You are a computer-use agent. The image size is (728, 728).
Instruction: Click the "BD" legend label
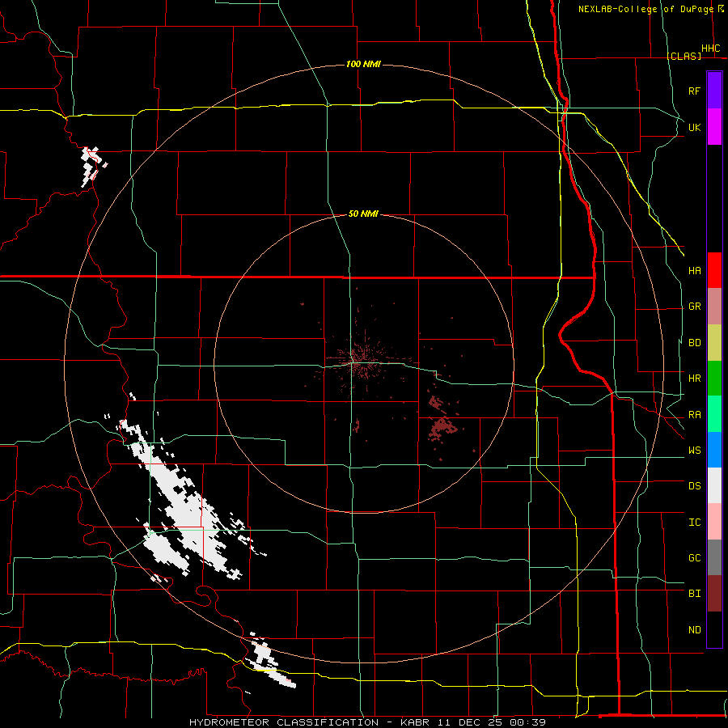(695, 343)
